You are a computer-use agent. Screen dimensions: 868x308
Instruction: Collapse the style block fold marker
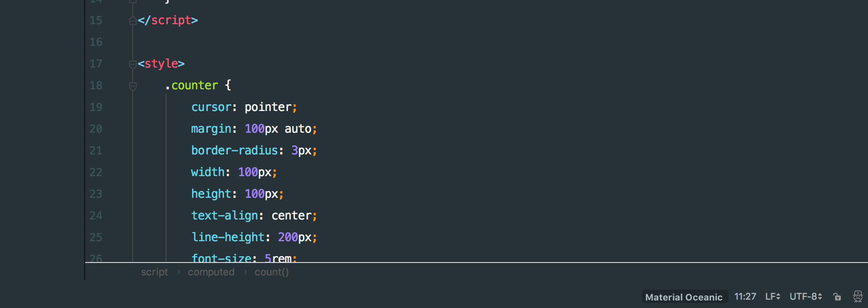coord(133,64)
